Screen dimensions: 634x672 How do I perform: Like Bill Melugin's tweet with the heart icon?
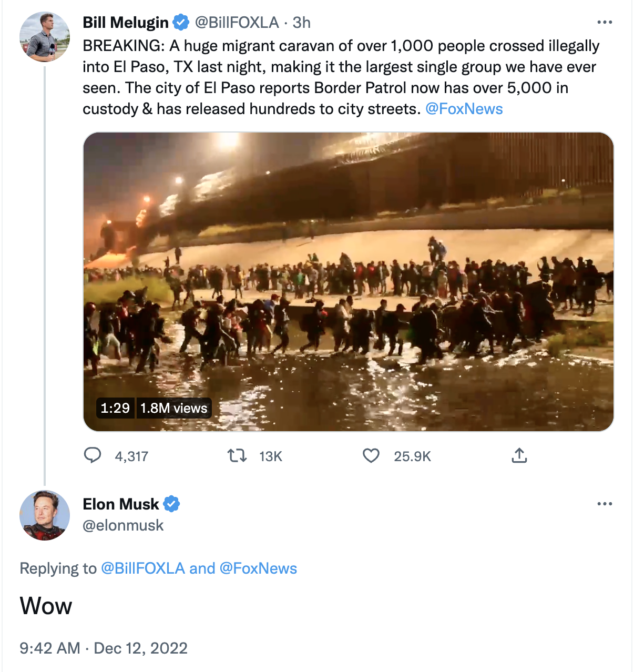coord(371,455)
